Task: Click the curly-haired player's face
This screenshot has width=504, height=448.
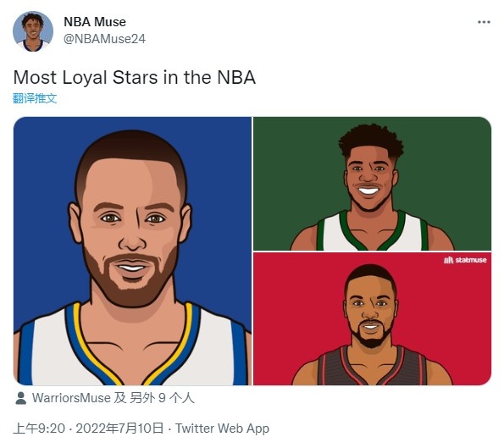Action: (371, 181)
